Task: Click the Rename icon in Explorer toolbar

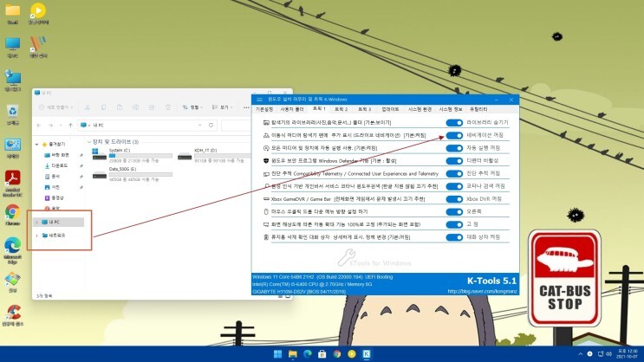Action: (135, 107)
